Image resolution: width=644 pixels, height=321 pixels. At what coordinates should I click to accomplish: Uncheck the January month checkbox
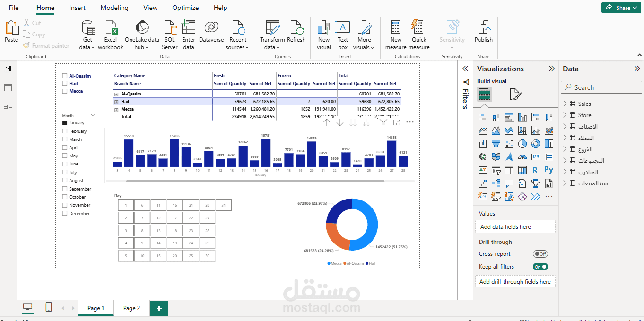coord(65,123)
